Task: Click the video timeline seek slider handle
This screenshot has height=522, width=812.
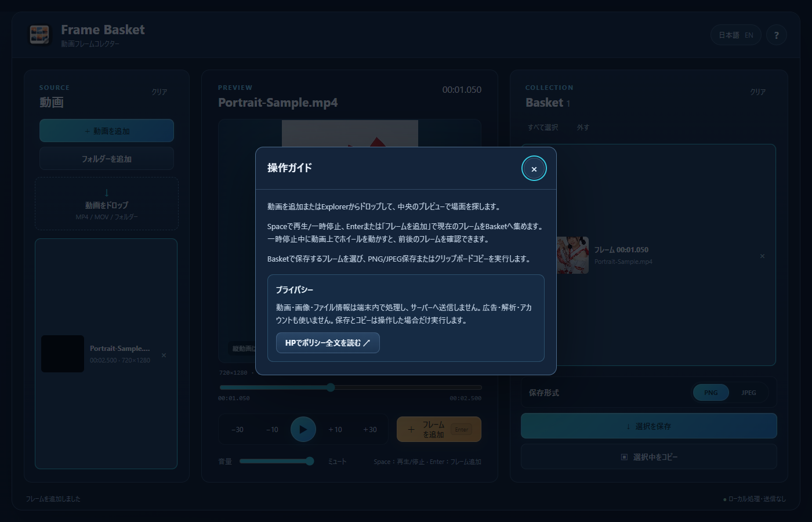Action: [331, 387]
